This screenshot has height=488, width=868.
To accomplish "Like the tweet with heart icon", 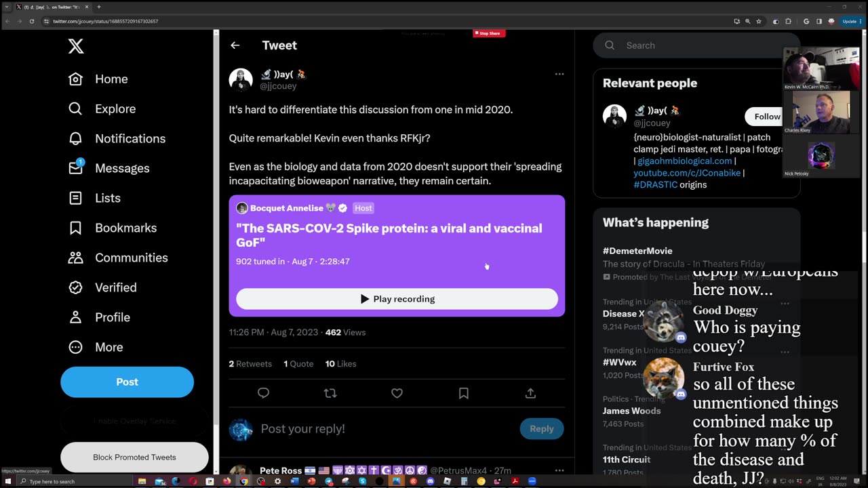I will coord(397,393).
